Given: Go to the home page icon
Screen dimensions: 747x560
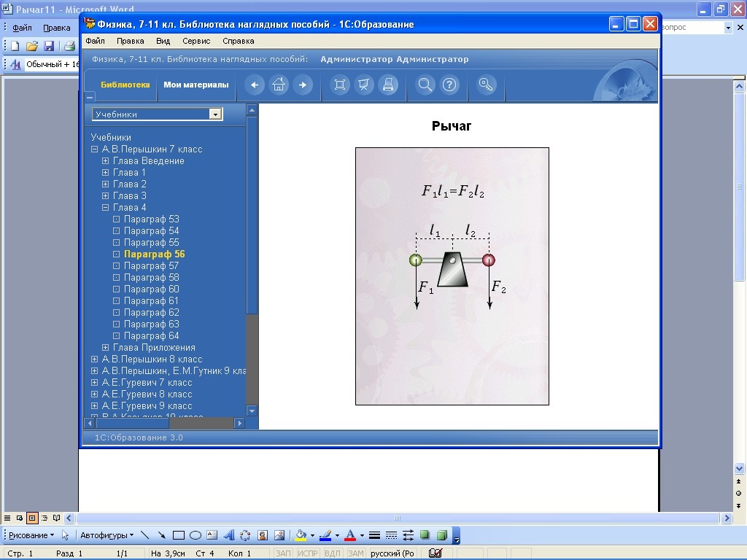Looking at the screenshot, I should [x=279, y=85].
